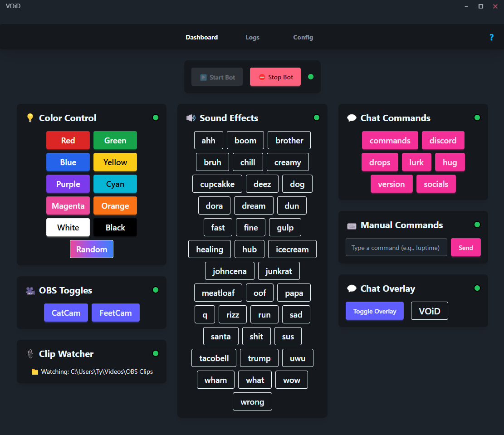Viewport: 504px width, 435px height.
Task: Click the camera icon beside OBS Toggles
Action: (x=30, y=291)
